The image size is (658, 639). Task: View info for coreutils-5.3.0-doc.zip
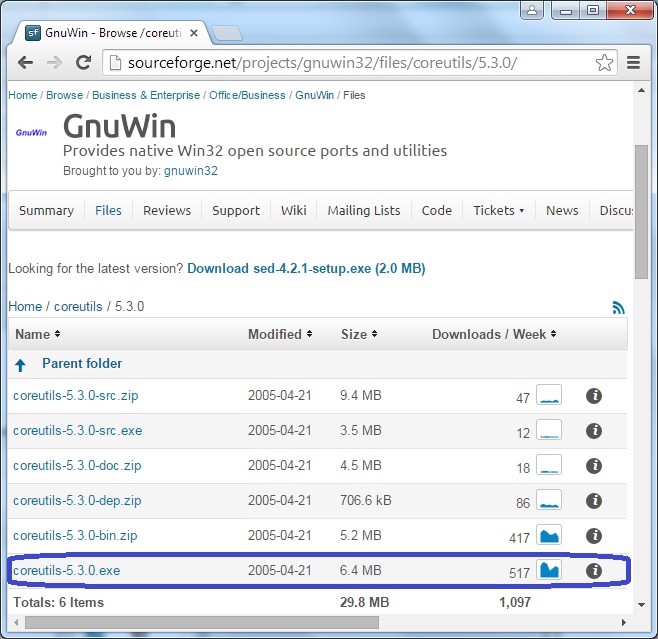pos(593,466)
